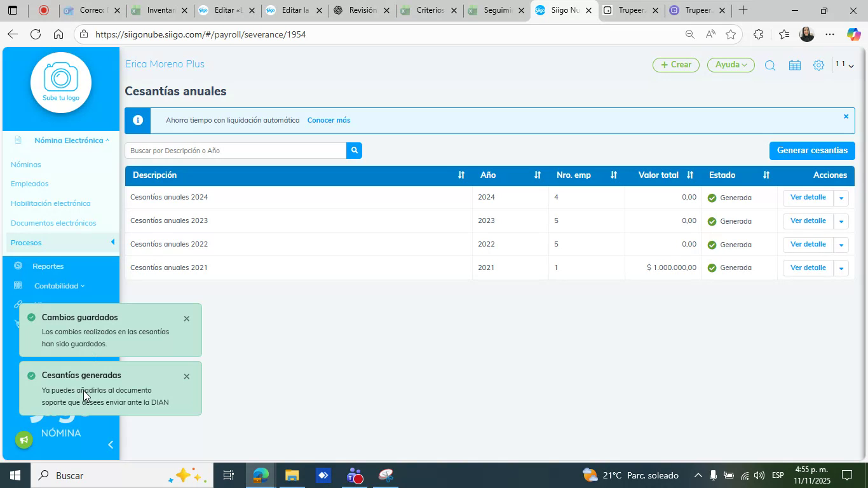The height and width of the screenshot is (488, 868).
Task: Open Empleados in the sidebar
Action: tap(29, 184)
